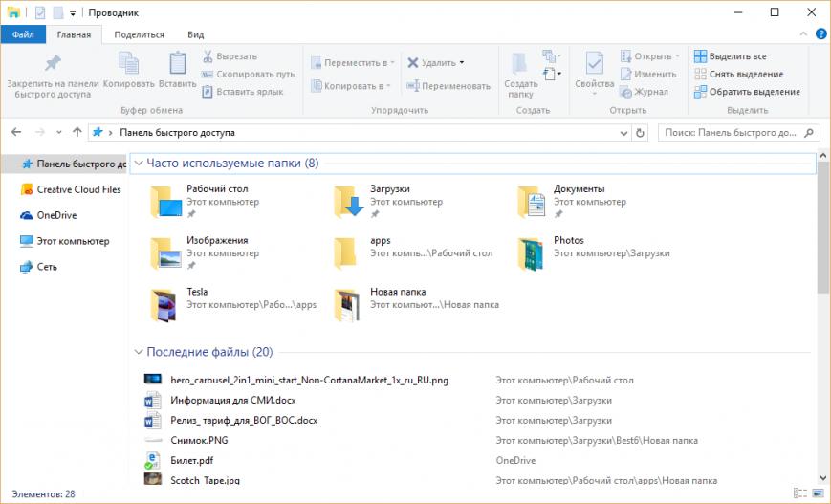The image size is (831, 504).
Task: Click Выделить все in the ribbon
Action: [x=736, y=56]
